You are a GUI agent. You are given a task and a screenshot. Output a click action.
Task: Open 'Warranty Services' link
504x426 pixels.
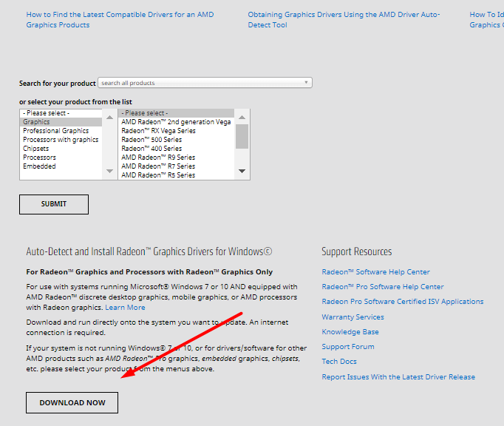[353, 317]
